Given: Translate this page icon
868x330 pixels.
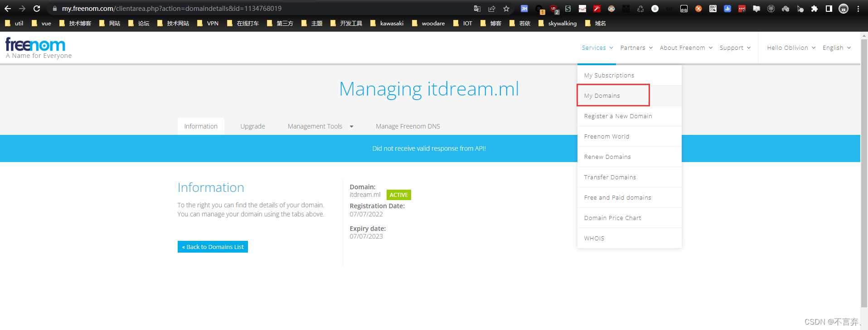Looking at the screenshot, I should click(477, 9).
